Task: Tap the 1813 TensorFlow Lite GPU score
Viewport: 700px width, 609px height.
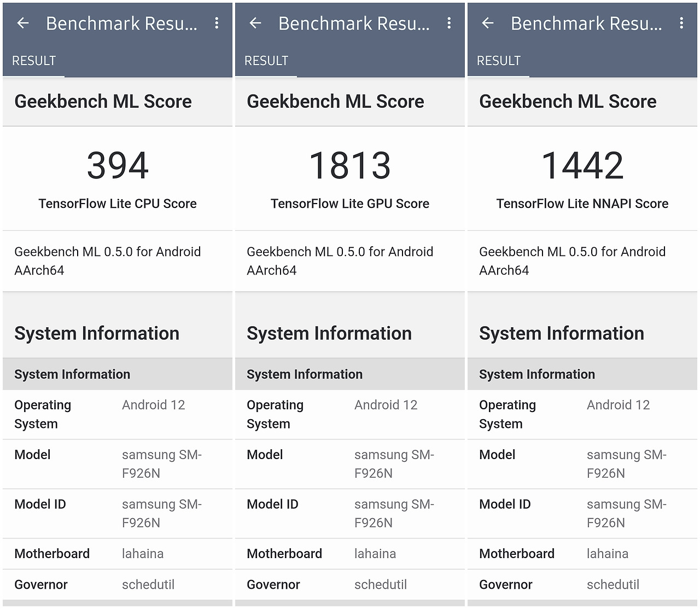Action: [350, 165]
